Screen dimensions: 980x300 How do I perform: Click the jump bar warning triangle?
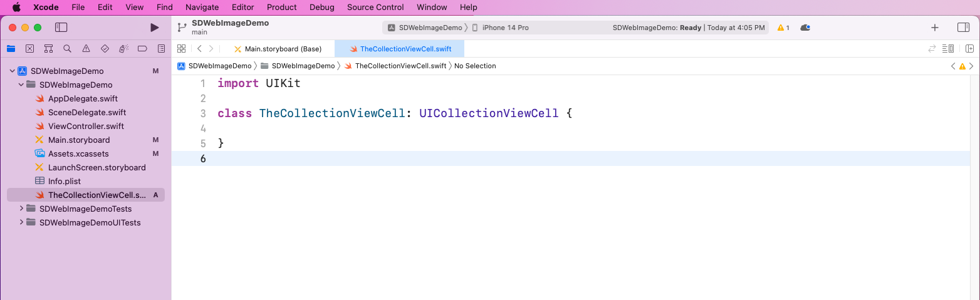coord(962,66)
